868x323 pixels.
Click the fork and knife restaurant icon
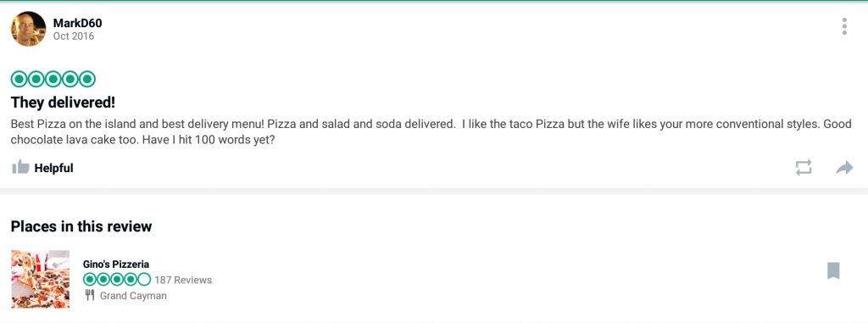90,295
